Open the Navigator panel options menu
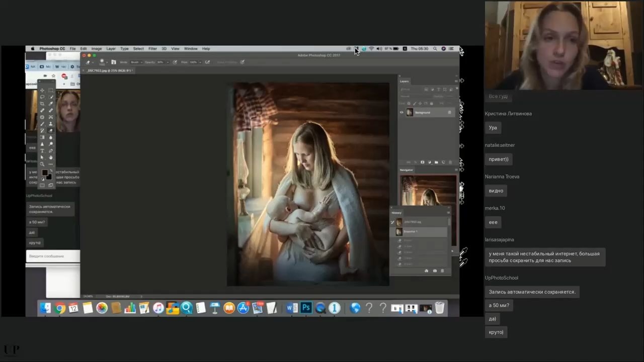The height and width of the screenshot is (362, 644). [x=456, y=170]
